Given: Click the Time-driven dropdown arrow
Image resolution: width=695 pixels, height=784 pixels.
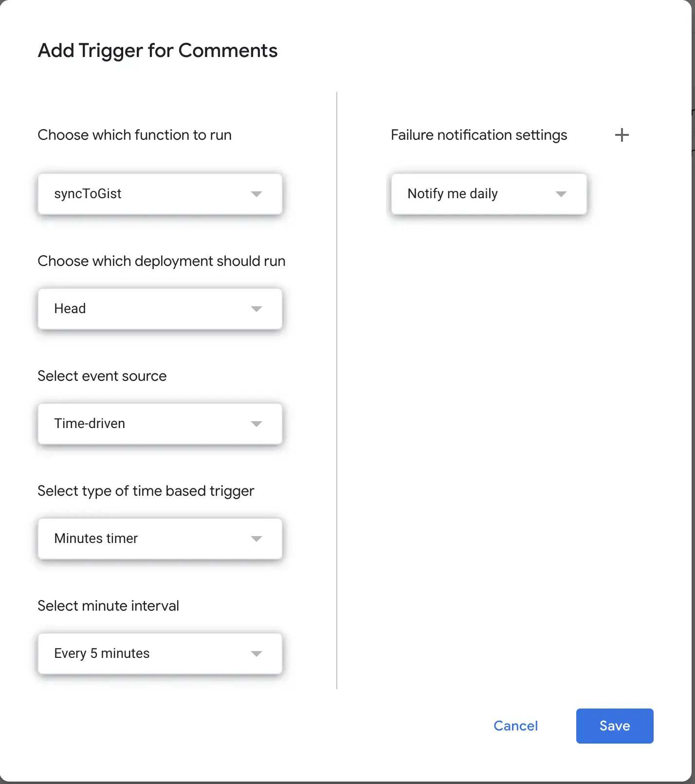Looking at the screenshot, I should click(257, 424).
